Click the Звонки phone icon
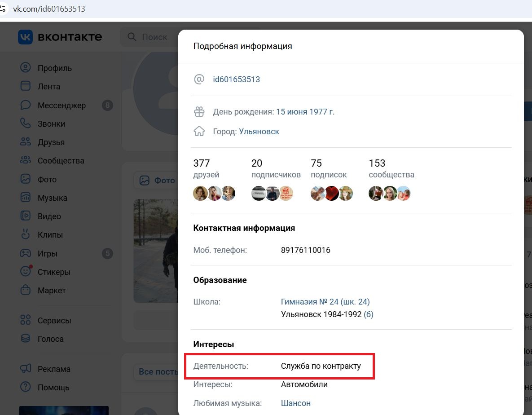The height and width of the screenshot is (415, 532). coord(25,124)
